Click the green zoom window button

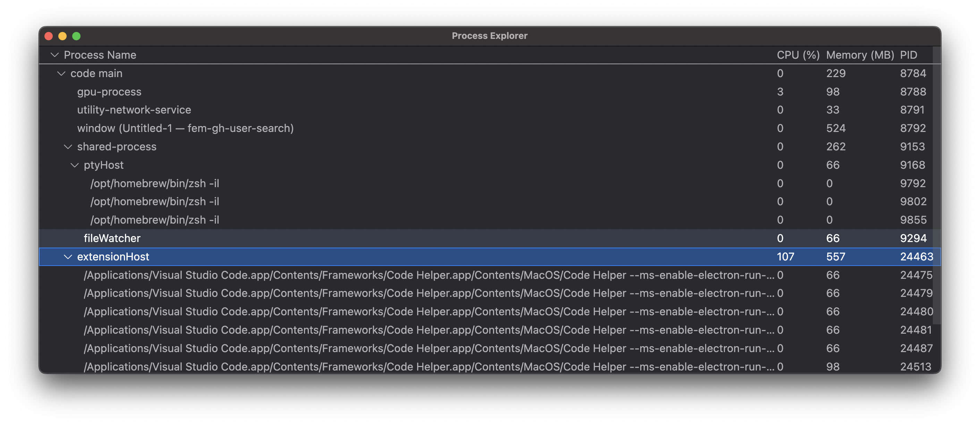(76, 36)
